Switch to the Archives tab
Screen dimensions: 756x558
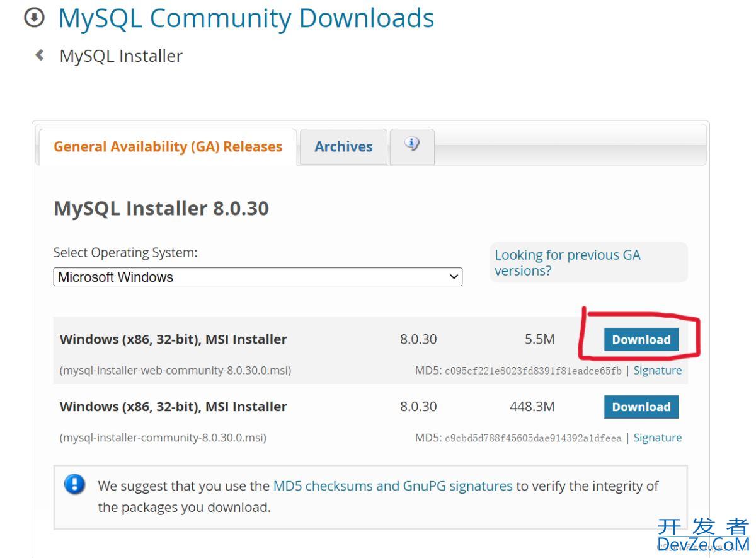343,147
